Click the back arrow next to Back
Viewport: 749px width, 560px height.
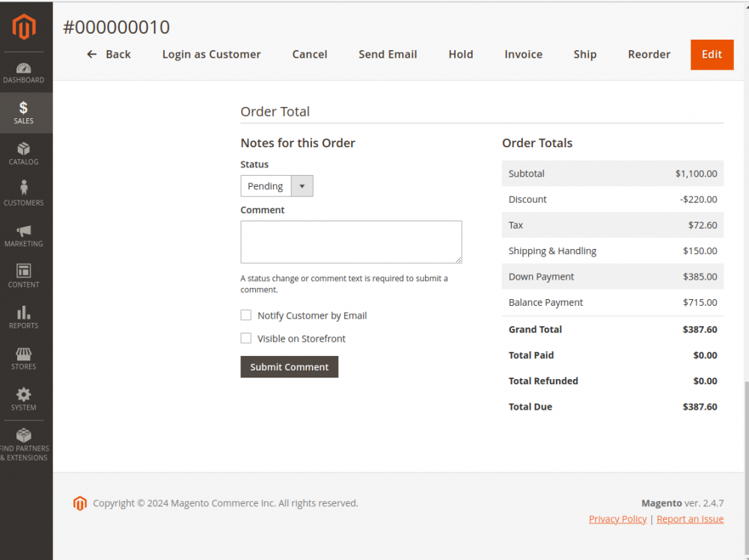point(91,54)
